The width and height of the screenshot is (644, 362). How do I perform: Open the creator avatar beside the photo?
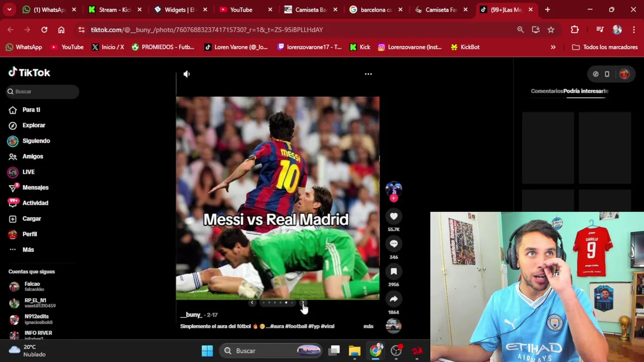pos(393,190)
